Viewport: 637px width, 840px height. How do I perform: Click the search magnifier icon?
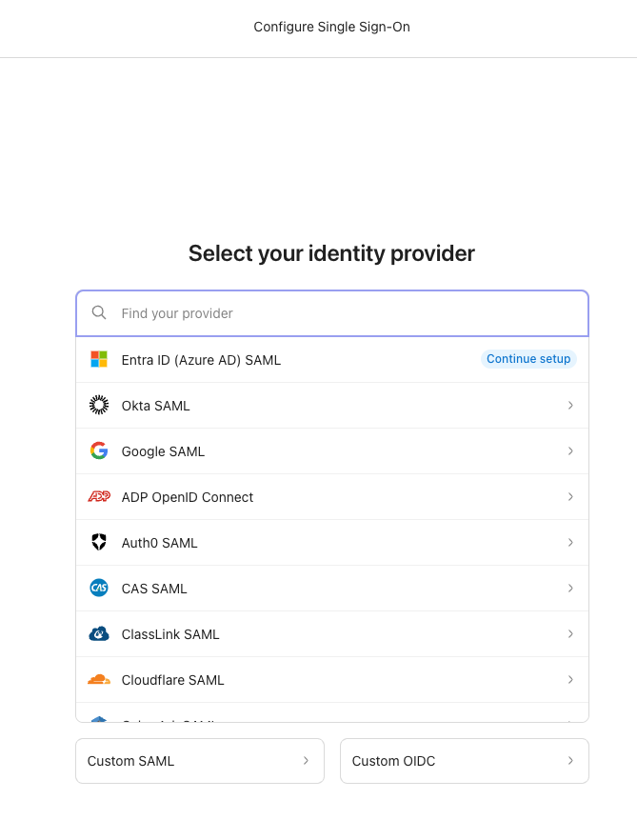[99, 312]
